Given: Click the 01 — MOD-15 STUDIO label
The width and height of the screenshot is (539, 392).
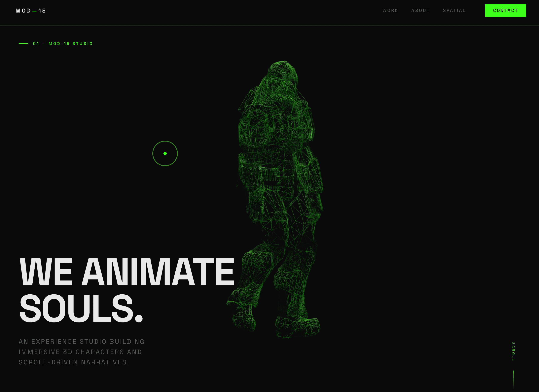Looking at the screenshot, I should pyautogui.click(x=63, y=44).
